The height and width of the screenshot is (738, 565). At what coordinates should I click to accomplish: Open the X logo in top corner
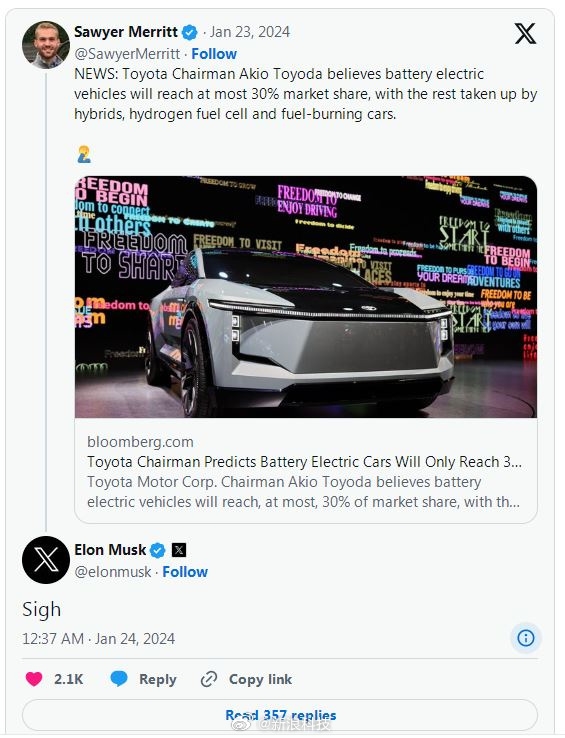click(525, 33)
